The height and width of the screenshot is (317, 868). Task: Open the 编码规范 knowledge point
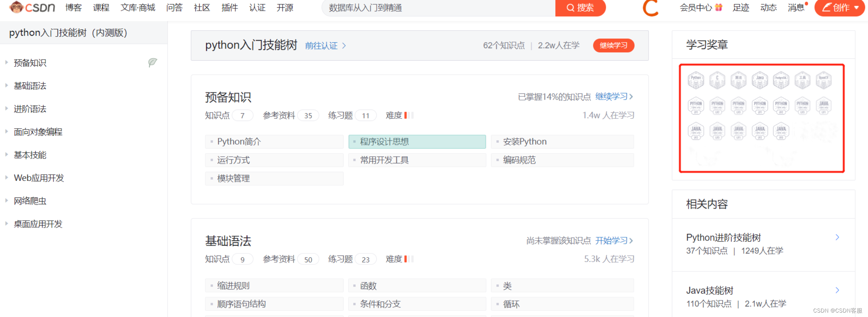click(x=562, y=160)
